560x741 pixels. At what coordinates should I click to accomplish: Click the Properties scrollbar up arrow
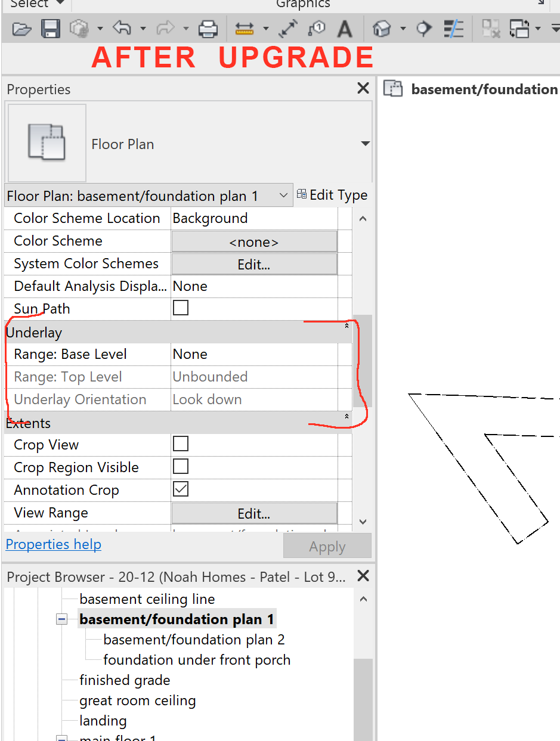(363, 219)
